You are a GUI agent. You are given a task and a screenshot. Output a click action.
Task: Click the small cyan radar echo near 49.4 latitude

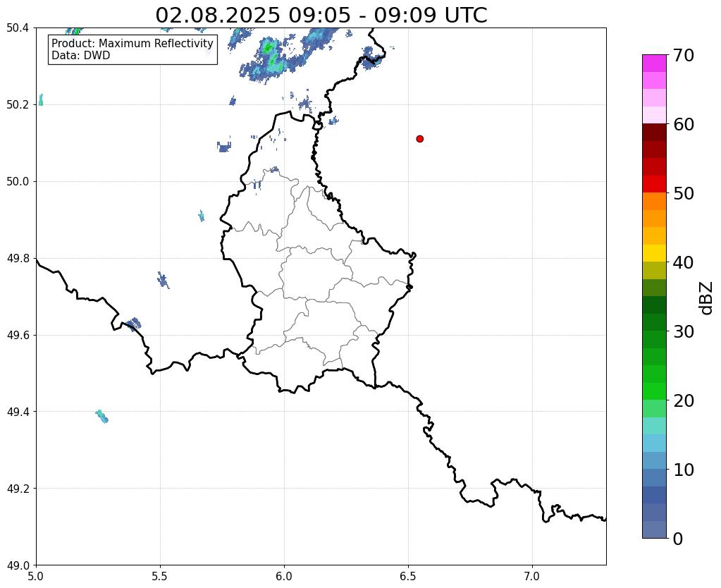(101, 417)
